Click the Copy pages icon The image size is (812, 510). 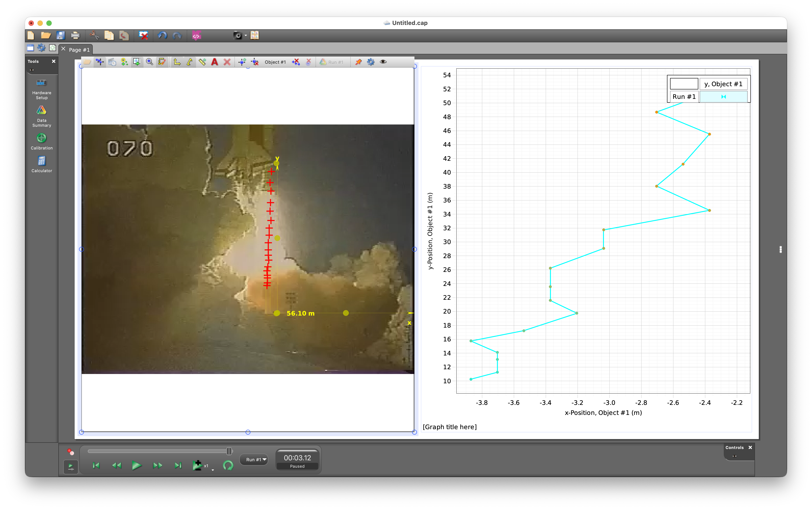click(x=109, y=35)
